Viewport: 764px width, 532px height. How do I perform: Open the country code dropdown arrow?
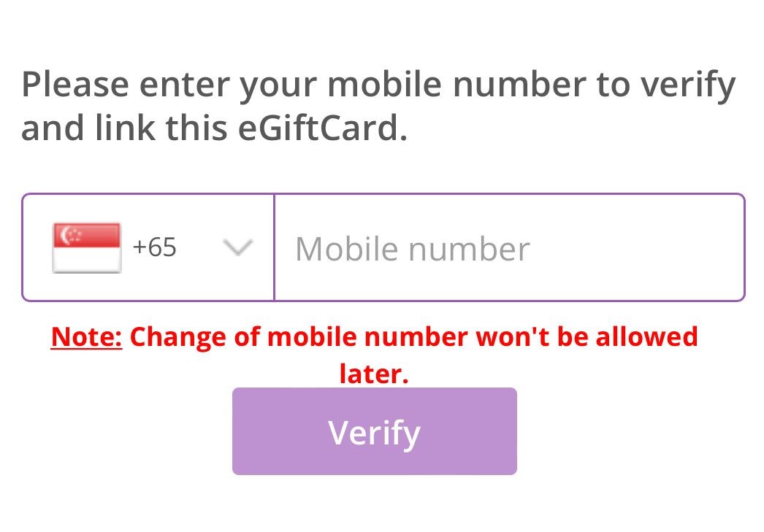point(237,248)
